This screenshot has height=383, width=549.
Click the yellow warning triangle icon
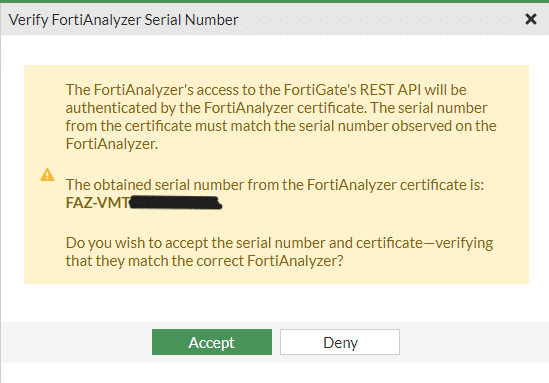click(x=47, y=174)
